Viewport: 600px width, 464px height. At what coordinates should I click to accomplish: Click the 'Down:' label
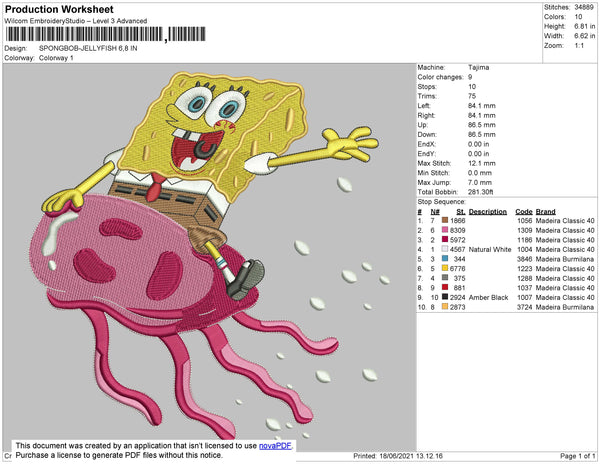tap(427, 134)
